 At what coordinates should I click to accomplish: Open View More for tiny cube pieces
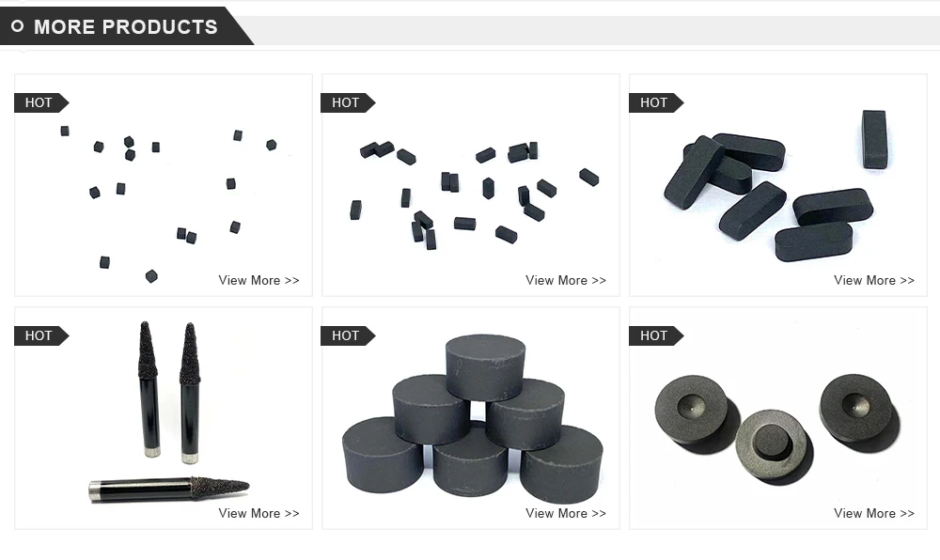[258, 280]
